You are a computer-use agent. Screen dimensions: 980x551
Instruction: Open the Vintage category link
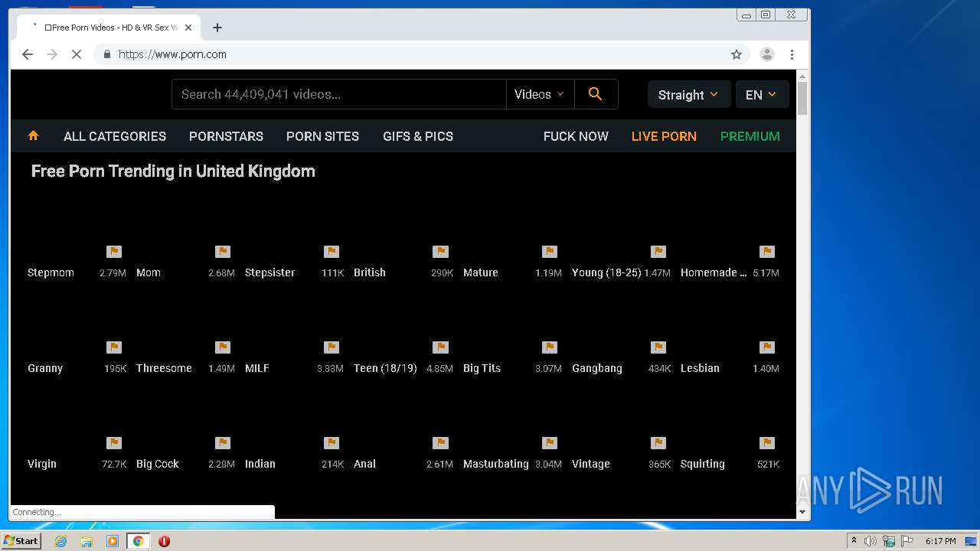(591, 464)
